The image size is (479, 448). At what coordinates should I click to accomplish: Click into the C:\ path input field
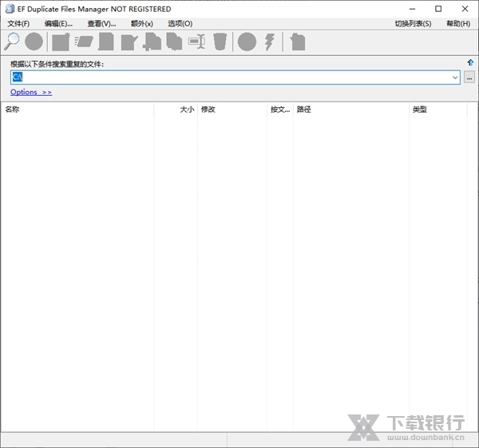(232, 77)
